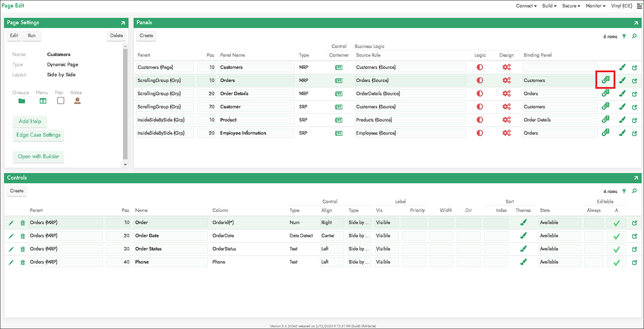Open the Secure menu in top bar

571,6
